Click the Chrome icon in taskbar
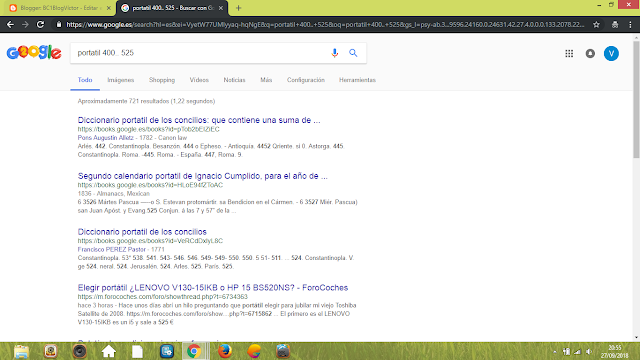Viewport: 640px width, 360px height. tap(194, 351)
